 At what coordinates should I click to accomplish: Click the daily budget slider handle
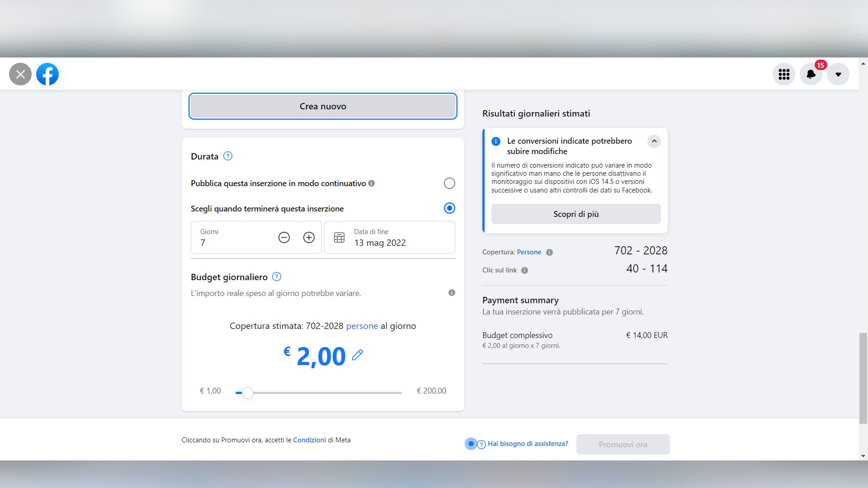click(x=247, y=393)
